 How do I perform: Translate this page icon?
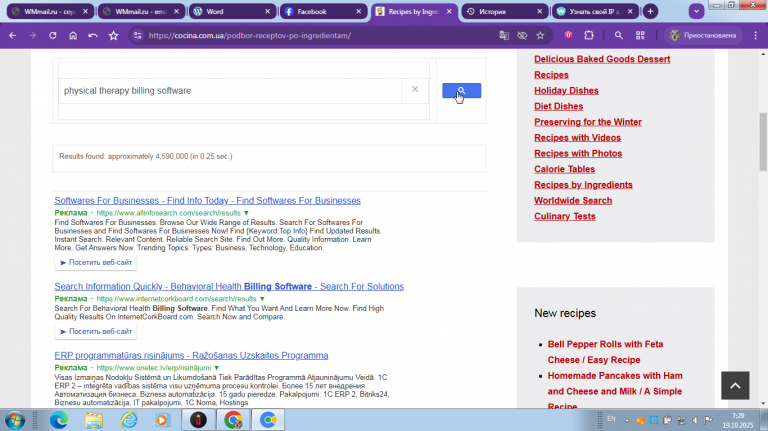504,35
